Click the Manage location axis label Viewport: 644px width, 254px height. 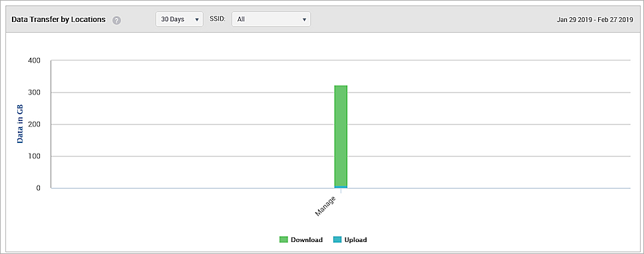pyautogui.click(x=327, y=206)
